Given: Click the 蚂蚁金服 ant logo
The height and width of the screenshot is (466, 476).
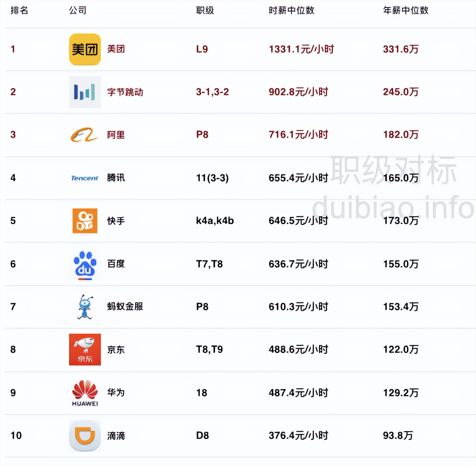Looking at the screenshot, I should [x=85, y=307].
